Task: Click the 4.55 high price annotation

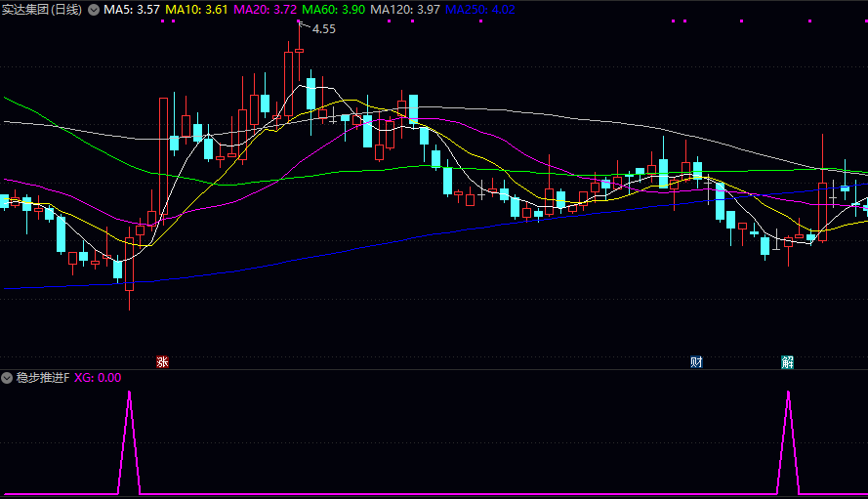Action: pyautogui.click(x=323, y=29)
